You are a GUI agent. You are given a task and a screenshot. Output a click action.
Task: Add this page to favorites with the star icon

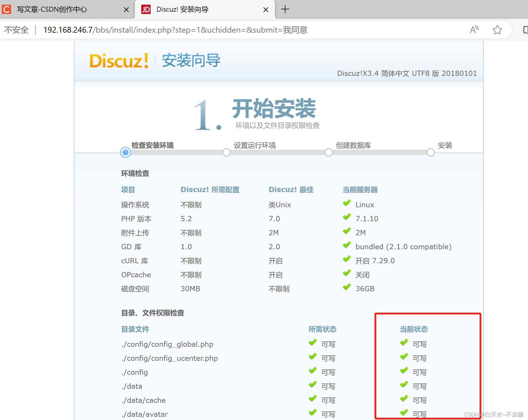coord(497,30)
